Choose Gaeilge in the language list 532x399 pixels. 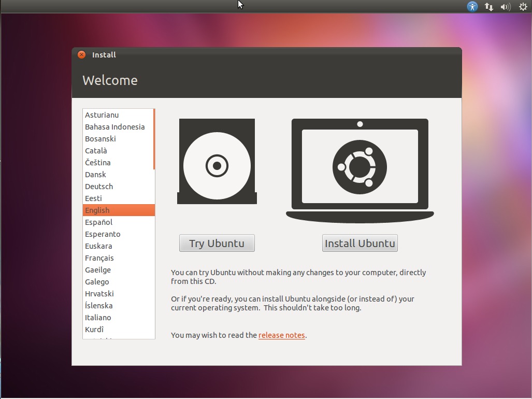click(x=118, y=270)
